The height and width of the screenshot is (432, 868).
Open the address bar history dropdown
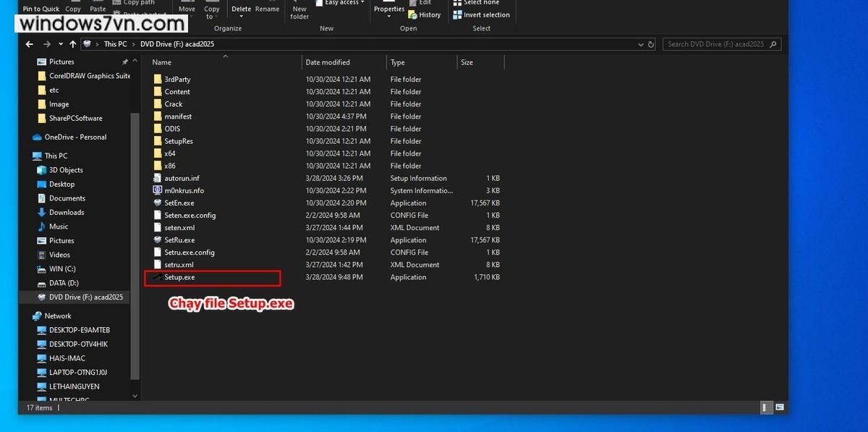click(639, 44)
